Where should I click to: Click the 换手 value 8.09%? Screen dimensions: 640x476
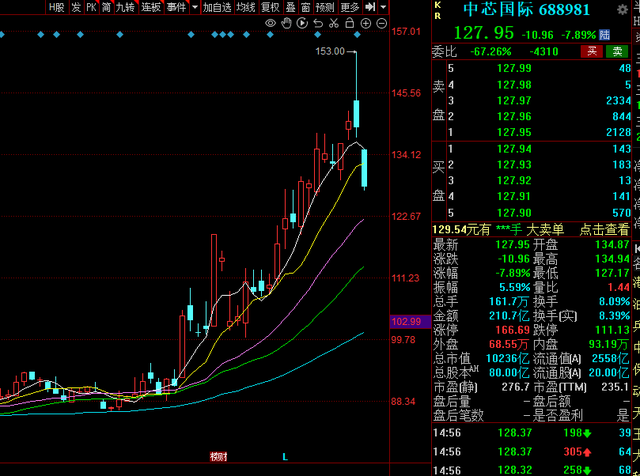point(614,301)
